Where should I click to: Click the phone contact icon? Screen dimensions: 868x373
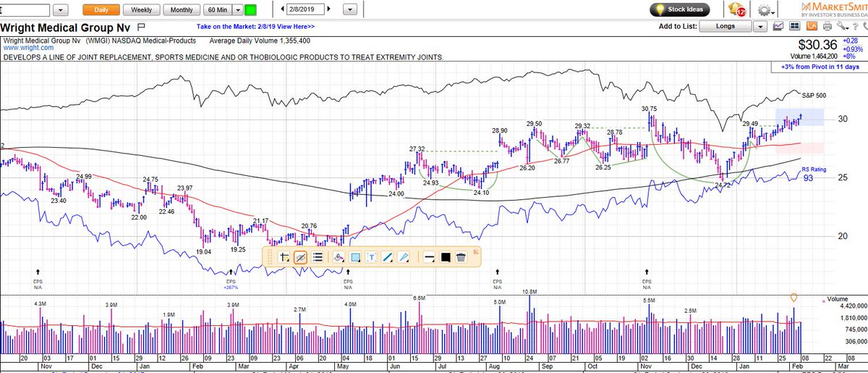[865, 26]
